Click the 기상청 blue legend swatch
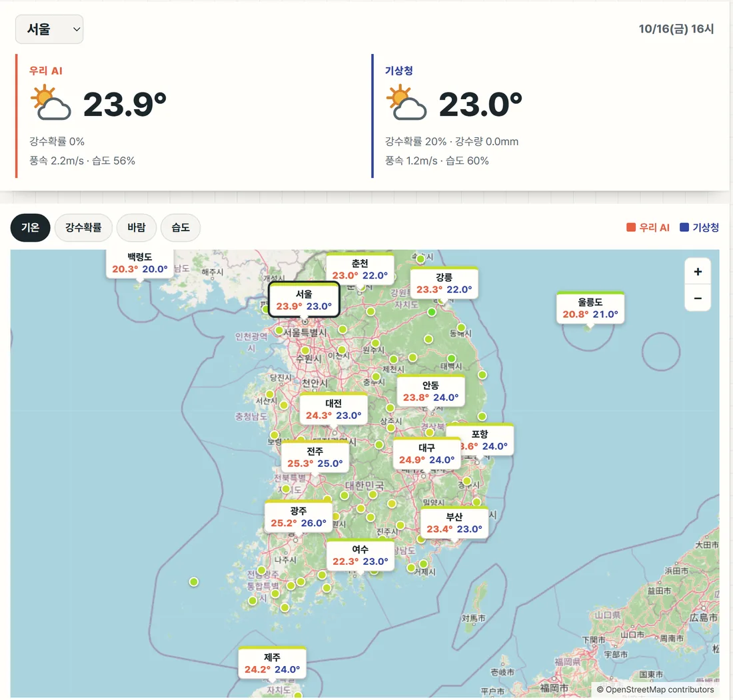This screenshot has width=733, height=700. pyautogui.click(x=684, y=227)
